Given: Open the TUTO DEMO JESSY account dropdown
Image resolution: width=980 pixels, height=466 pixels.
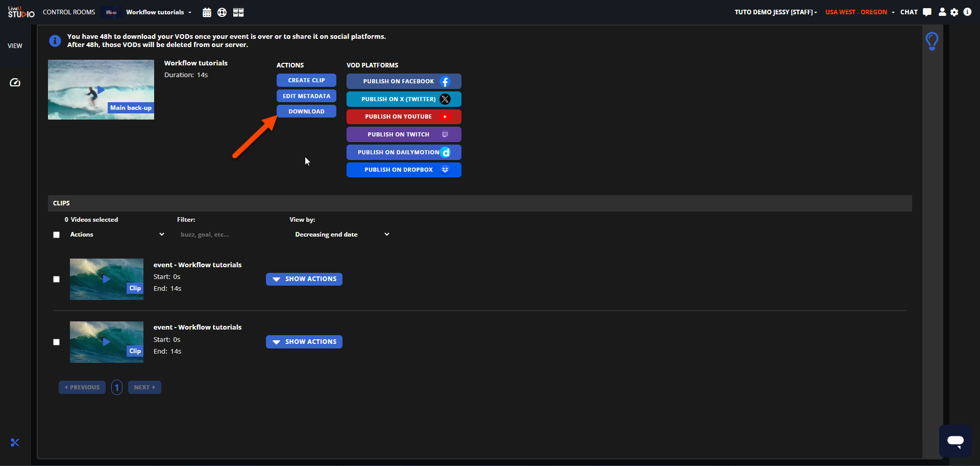Looking at the screenshot, I should [776, 12].
